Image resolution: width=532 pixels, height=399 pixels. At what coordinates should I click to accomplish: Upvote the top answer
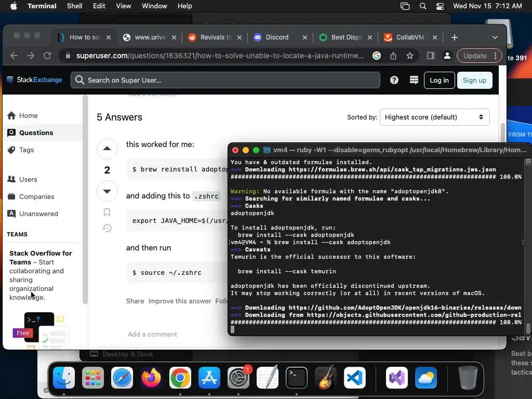click(107, 149)
